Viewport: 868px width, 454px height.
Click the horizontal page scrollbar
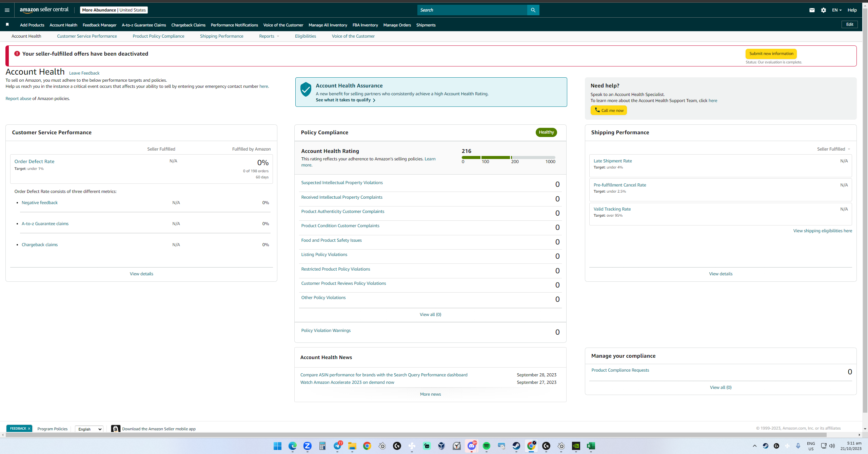click(x=416, y=435)
